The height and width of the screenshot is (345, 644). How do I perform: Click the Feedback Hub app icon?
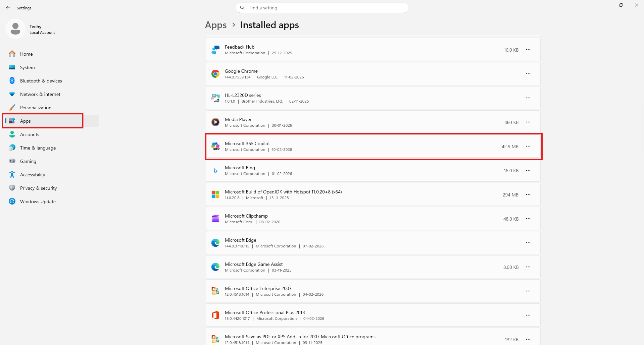pos(215,50)
